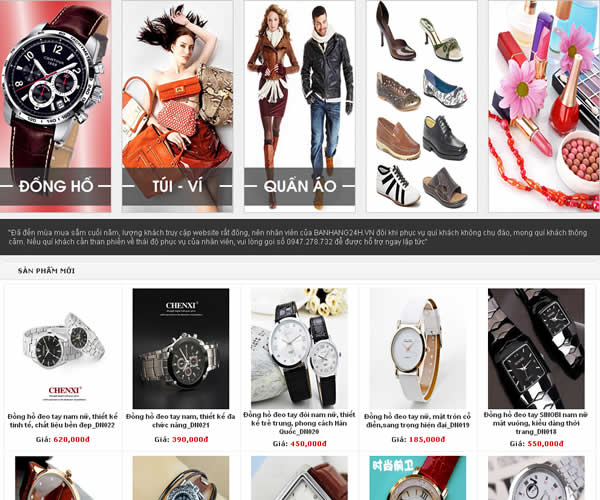Open the QUẦN ÁO clothing category banner
This screenshot has width=600, height=500.
click(300, 106)
